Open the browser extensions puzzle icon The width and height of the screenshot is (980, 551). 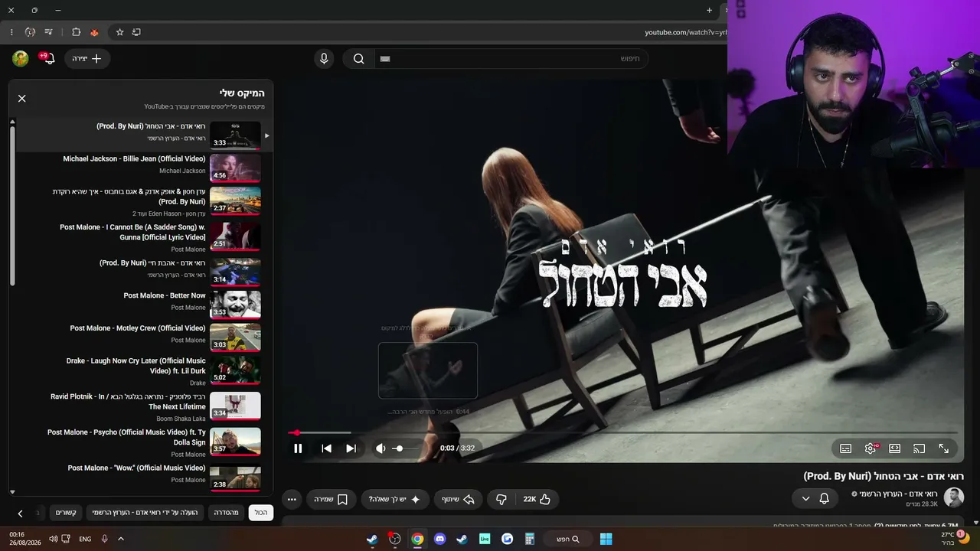click(76, 32)
